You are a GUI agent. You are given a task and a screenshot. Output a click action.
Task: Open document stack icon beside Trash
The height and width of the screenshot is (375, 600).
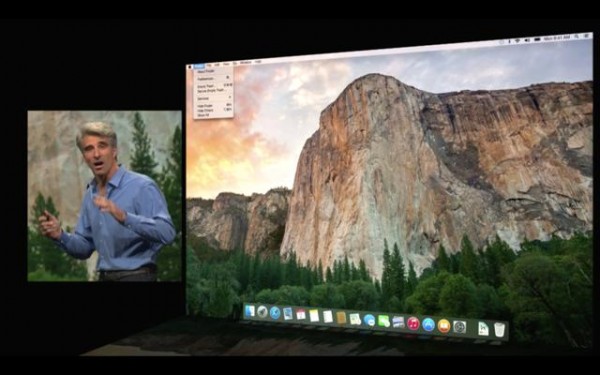click(x=483, y=329)
